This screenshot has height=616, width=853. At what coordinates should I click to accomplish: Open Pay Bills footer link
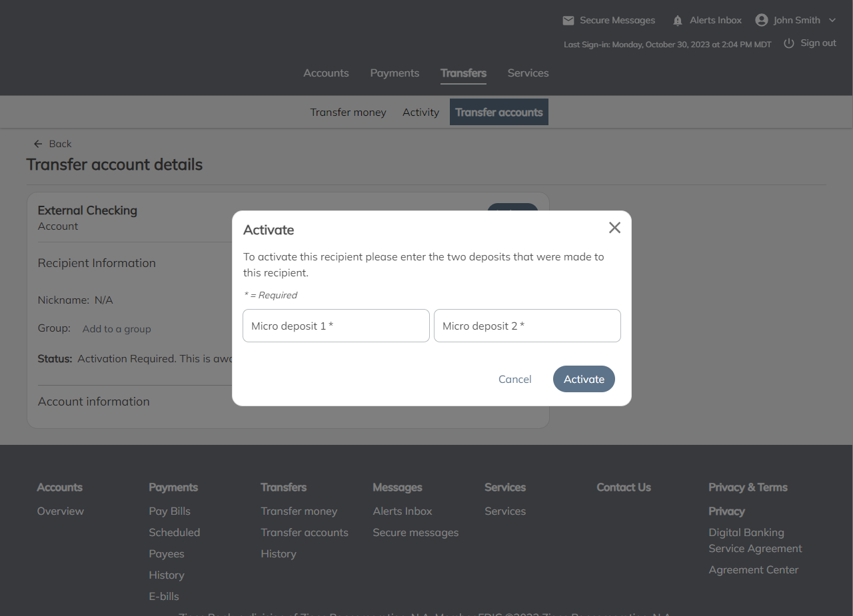click(169, 511)
